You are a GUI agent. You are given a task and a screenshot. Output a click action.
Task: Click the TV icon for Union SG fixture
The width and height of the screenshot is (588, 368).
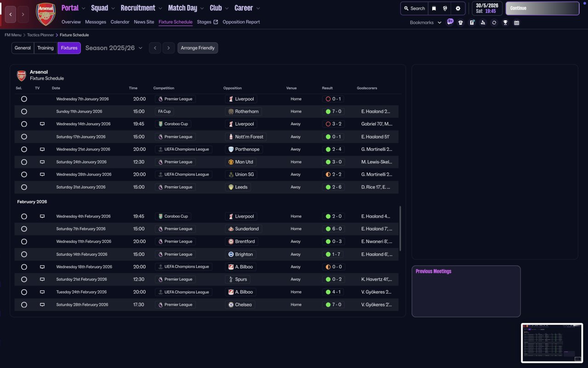[42, 175]
